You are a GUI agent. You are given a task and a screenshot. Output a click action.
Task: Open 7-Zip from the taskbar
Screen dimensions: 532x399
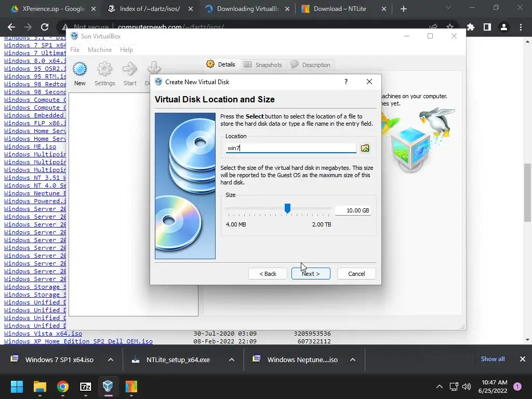(x=86, y=387)
